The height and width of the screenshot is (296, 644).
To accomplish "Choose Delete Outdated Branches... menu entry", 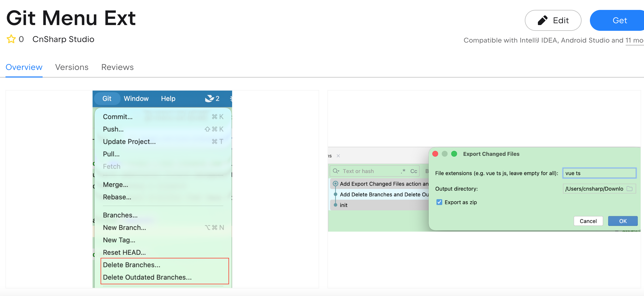I will click(163, 277).
